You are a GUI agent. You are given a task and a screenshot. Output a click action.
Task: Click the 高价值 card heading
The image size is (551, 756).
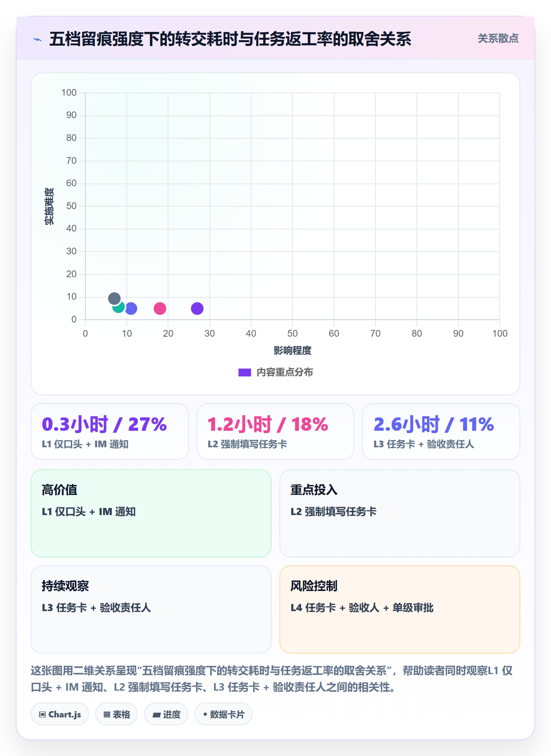tap(59, 490)
